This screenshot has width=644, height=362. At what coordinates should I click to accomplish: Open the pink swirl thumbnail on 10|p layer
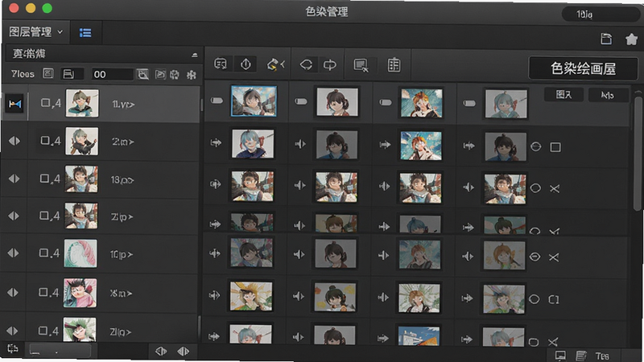point(80,253)
